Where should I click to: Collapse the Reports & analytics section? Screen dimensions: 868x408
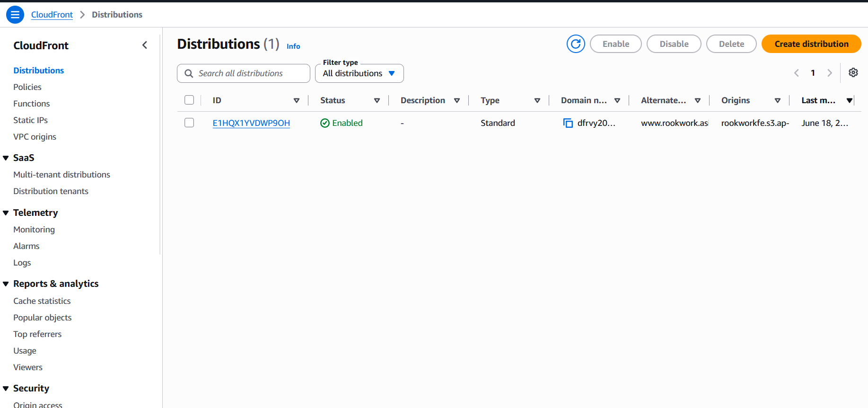point(6,284)
